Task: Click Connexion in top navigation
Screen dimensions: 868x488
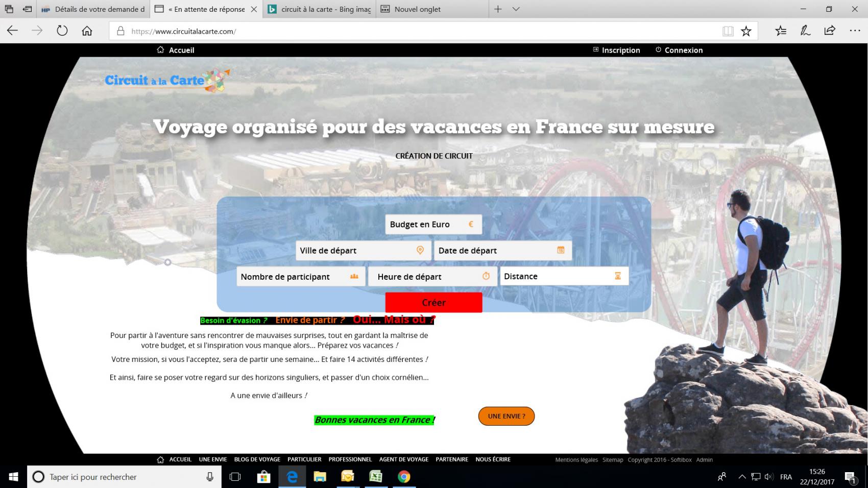Action: tap(684, 50)
